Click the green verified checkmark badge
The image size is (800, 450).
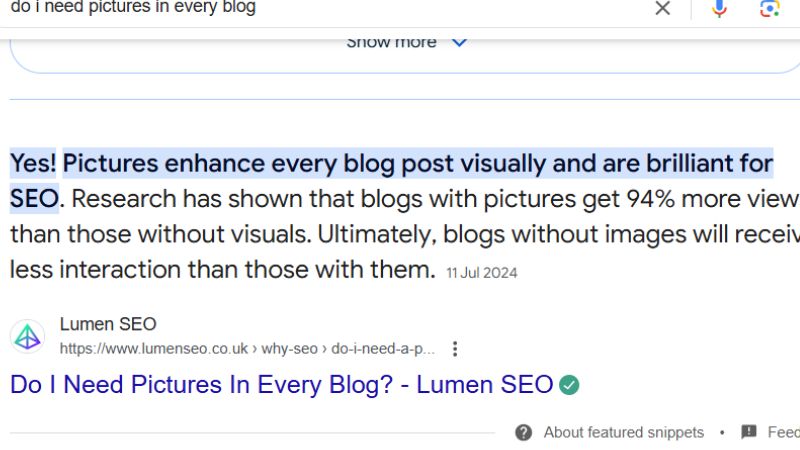(569, 385)
